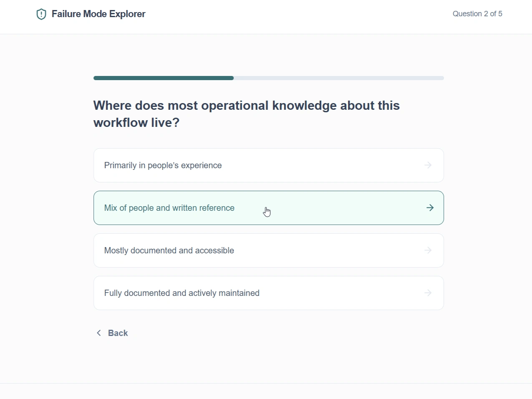Viewport: 532px width, 399px height.
Task: Click the Failure Mode Explorer title
Action: [x=98, y=14]
